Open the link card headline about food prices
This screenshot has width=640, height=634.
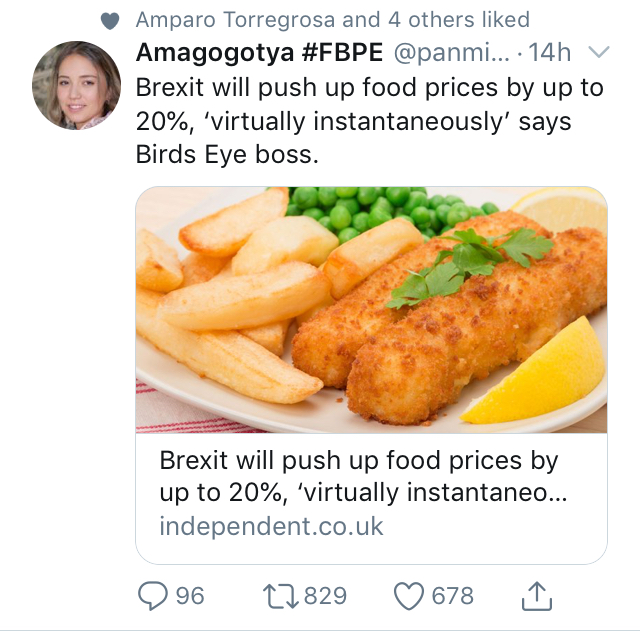tap(359, 478)
